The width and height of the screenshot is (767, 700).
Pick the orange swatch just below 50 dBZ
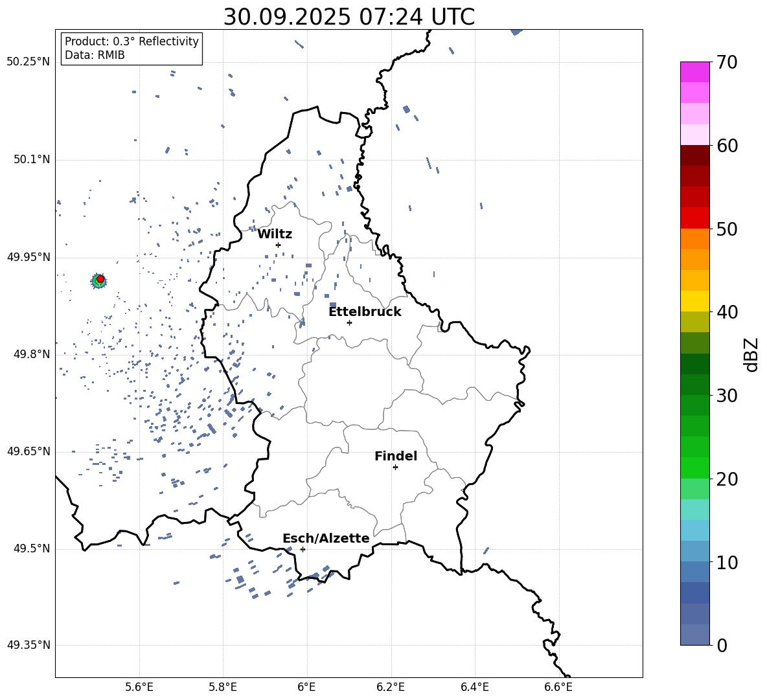[x=694, y=239]
